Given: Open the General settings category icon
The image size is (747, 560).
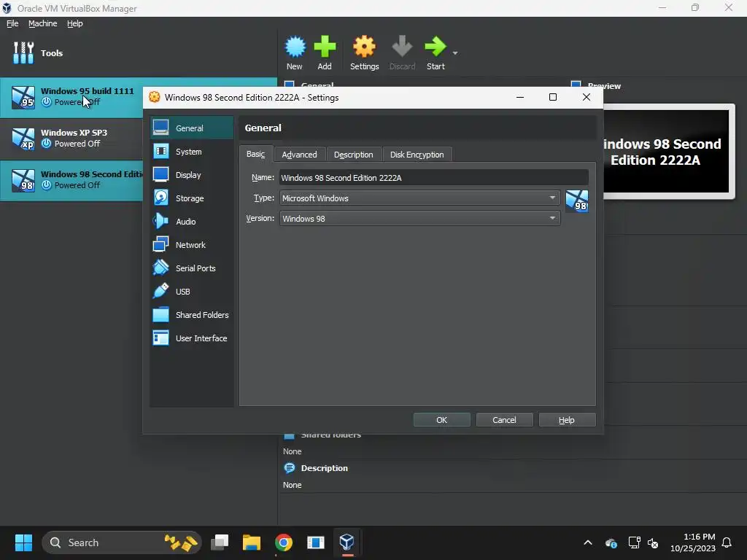Looking at the screenshot, I should tap(160, 128).
